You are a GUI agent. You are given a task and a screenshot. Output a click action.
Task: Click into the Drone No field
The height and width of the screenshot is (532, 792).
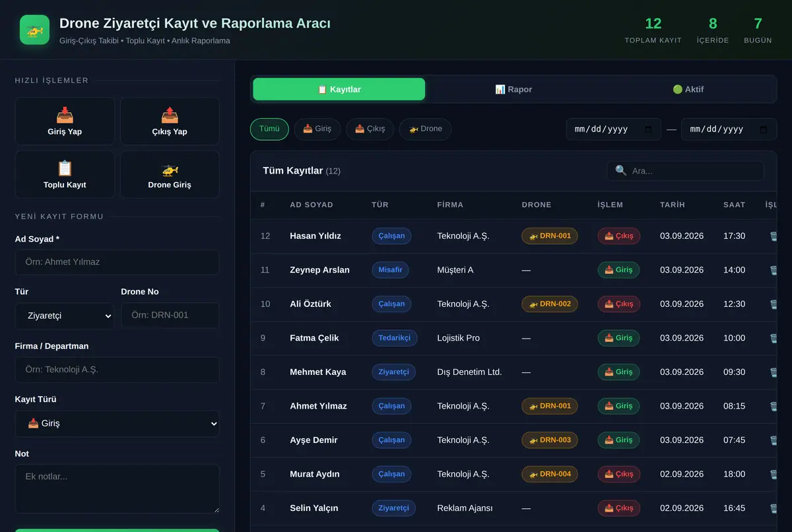pos(170,316)
